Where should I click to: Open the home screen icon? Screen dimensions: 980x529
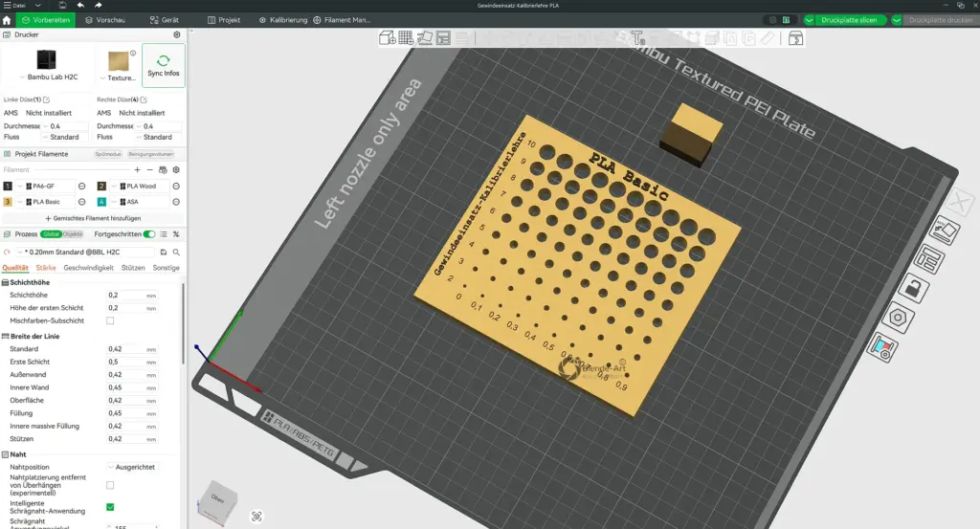pyautogui.click(x=7, y=20)
